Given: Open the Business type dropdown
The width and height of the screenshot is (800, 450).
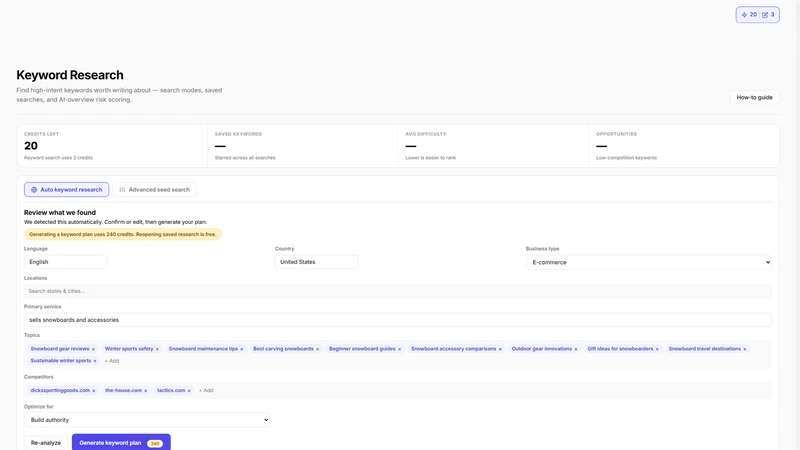Looking at the screenshot, I should pyautogui.click(x=648, y=262).
